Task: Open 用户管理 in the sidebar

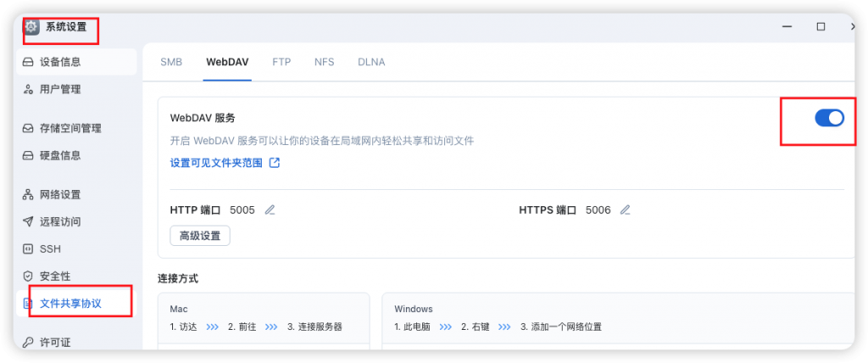Action: (60, 89)
